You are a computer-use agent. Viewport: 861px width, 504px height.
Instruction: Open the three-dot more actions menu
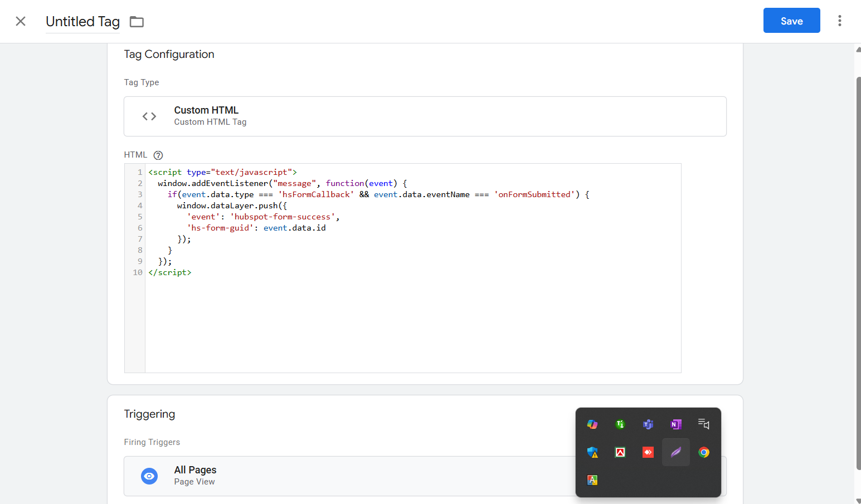click(839, 21)
